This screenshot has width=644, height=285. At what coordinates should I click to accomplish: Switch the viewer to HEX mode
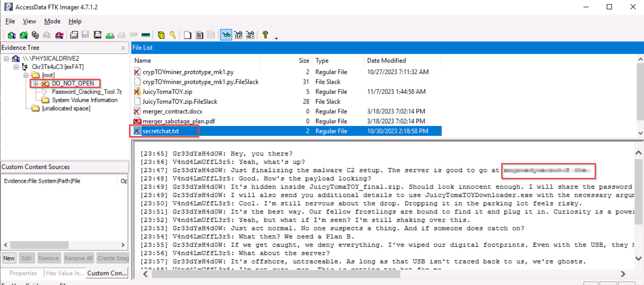(250, 35)
